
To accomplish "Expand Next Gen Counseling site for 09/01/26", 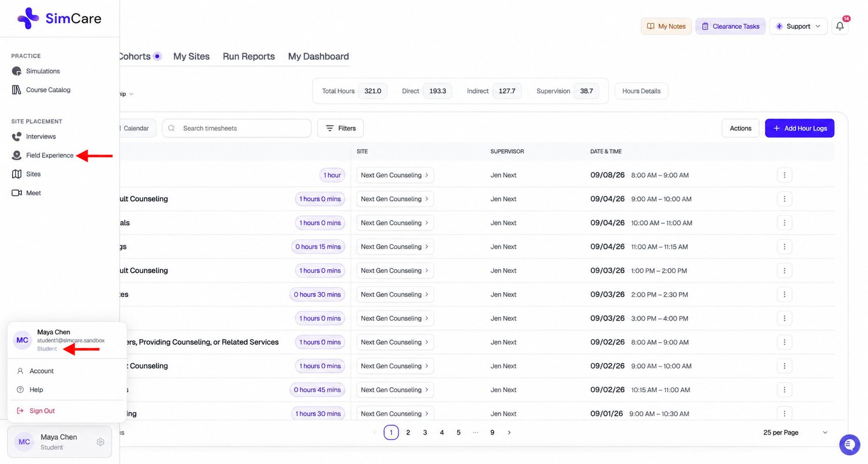I will coord(395,413).
